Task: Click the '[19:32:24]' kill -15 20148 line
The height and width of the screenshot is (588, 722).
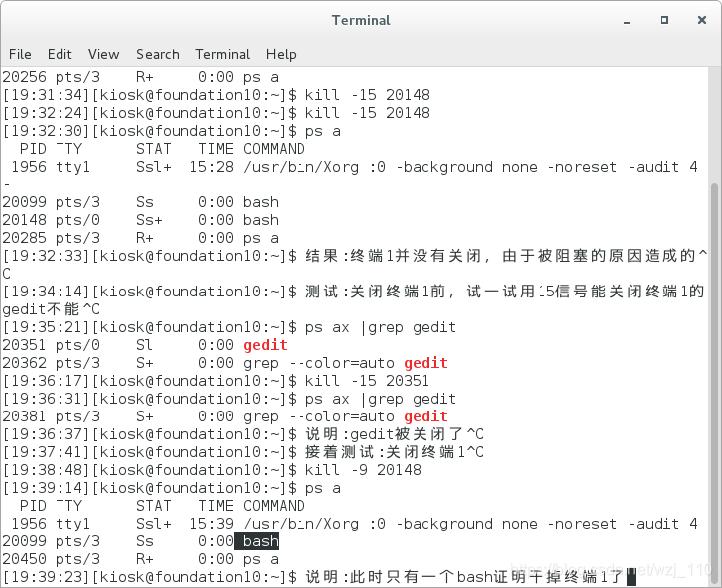Action: [216, 113]
